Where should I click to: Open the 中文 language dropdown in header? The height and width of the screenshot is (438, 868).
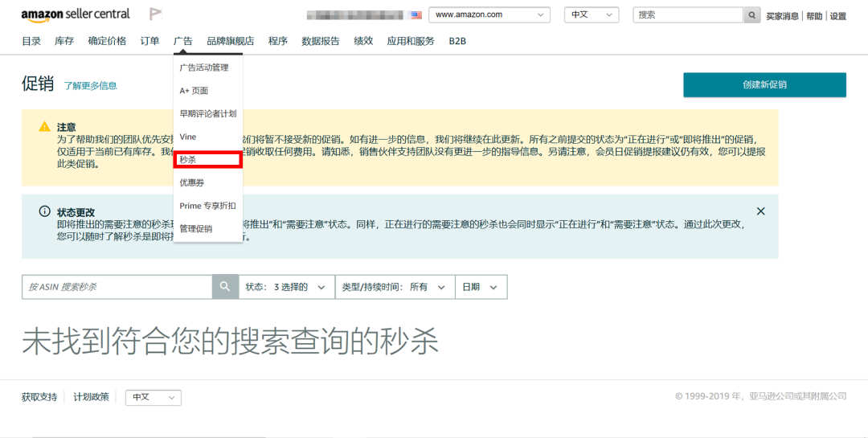click(592, 15)
